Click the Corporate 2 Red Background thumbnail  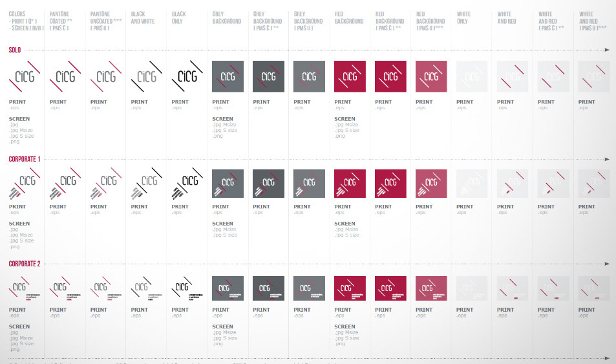click(350, 288)
